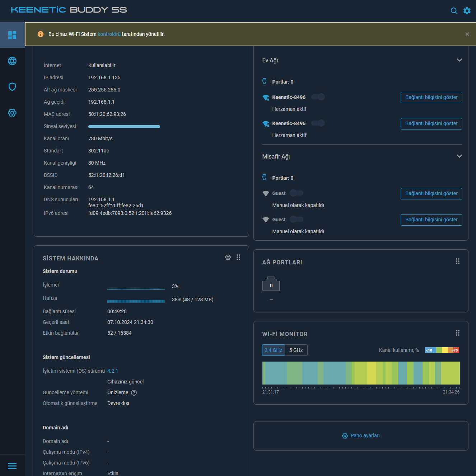Image resolution: width=476 pixels, height=476 pixels.
Task: Open the shield security icon in sidebar
Action: [x=12, y=87]
